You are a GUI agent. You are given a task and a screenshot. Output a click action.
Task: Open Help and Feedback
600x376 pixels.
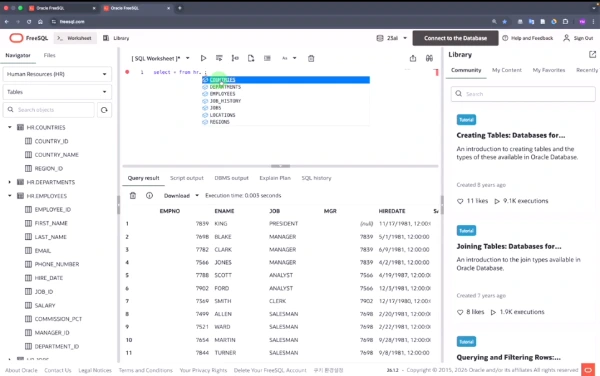528,38
